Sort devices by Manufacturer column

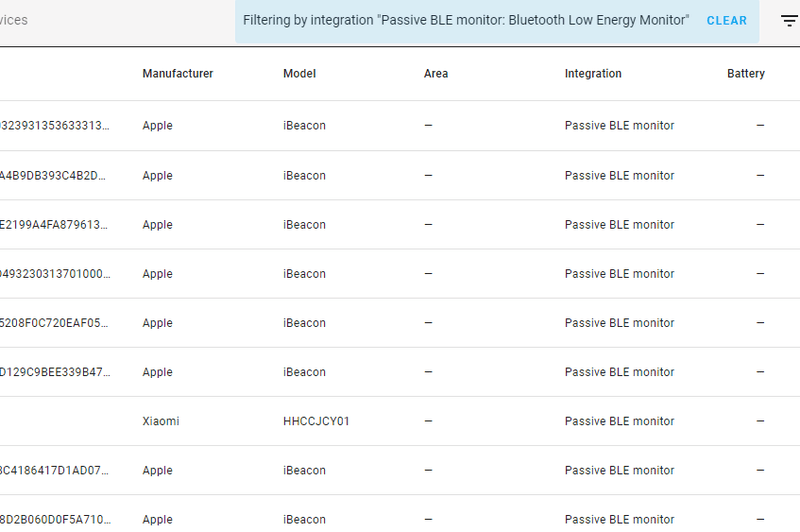177,74
